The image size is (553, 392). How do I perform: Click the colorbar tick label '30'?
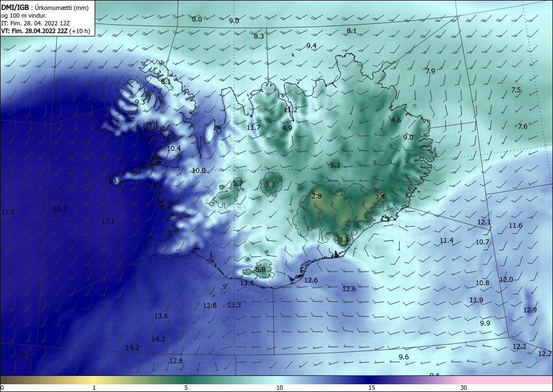point(464,388)
